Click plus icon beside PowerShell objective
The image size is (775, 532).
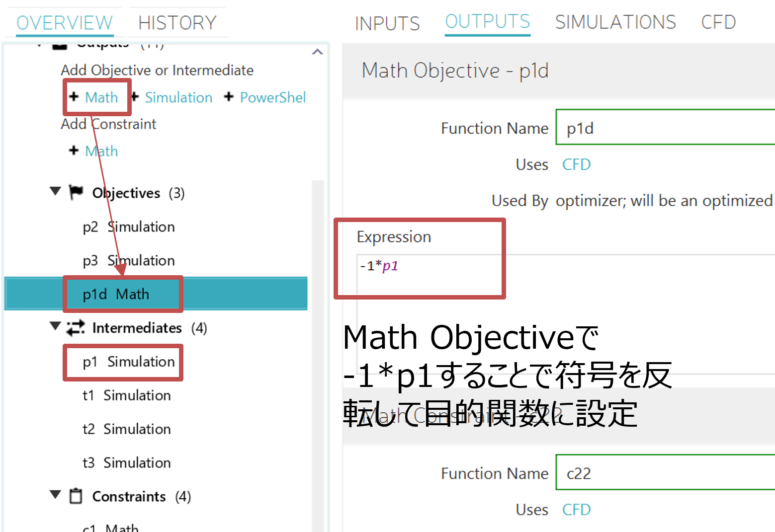(x=229, y=97)
